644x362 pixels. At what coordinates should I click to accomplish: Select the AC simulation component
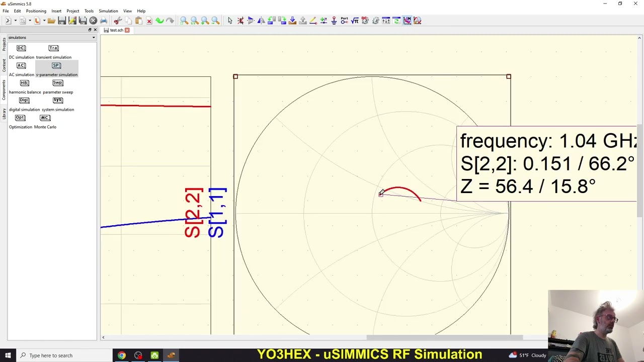pyautogui.click(x=21, y=69)
